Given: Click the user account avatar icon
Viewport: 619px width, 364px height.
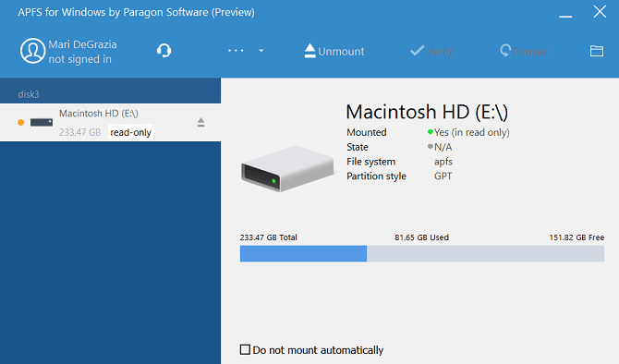Looking at the screenshot, I should point(32,51).
